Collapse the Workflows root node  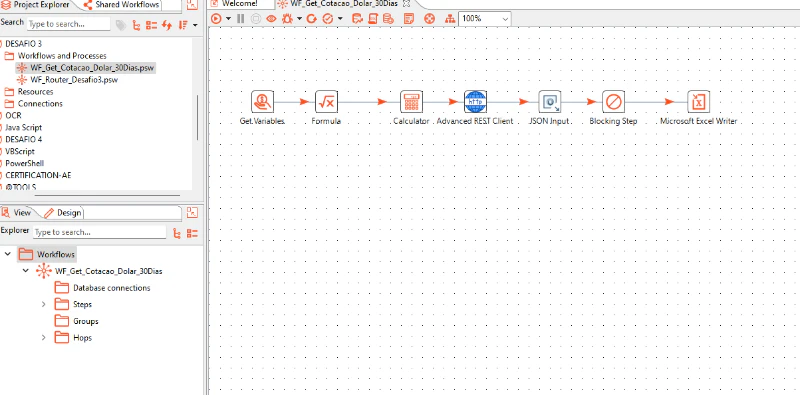(7, 254)
